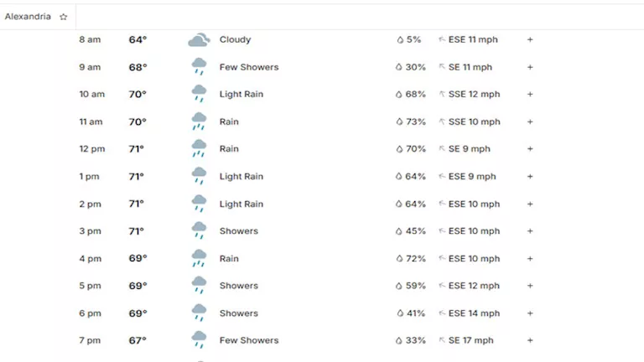Click the raindrop icon at 4 pm
The image size is (644, 362).
[x=399, y=259]
